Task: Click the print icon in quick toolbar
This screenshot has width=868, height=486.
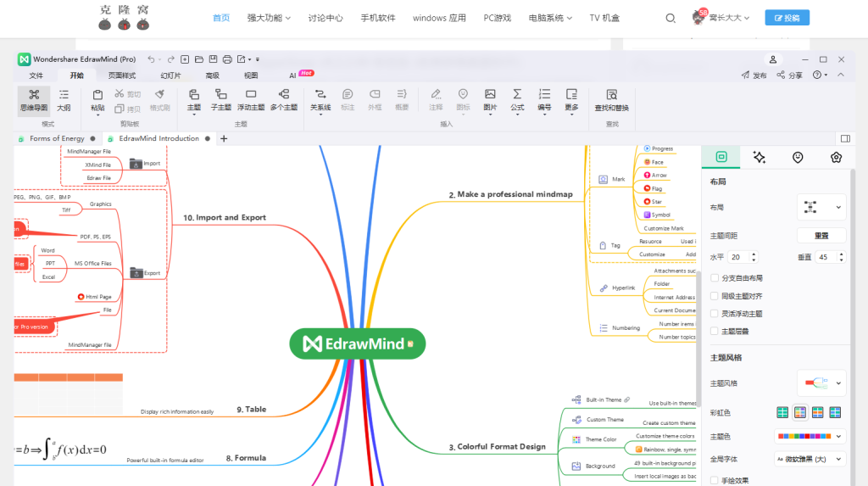Action: click(227, 59)
